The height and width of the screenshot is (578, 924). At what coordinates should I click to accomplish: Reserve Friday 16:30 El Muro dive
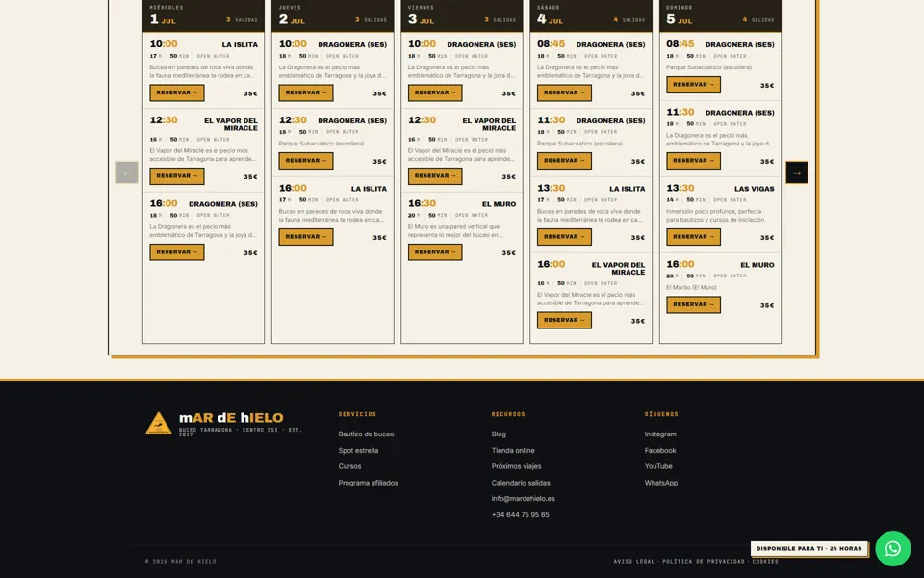coord(435,252)
